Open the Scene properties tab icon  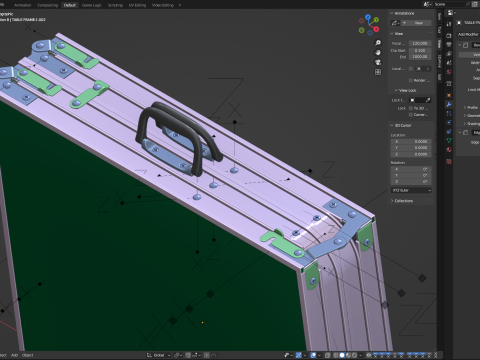pos(449,63)
